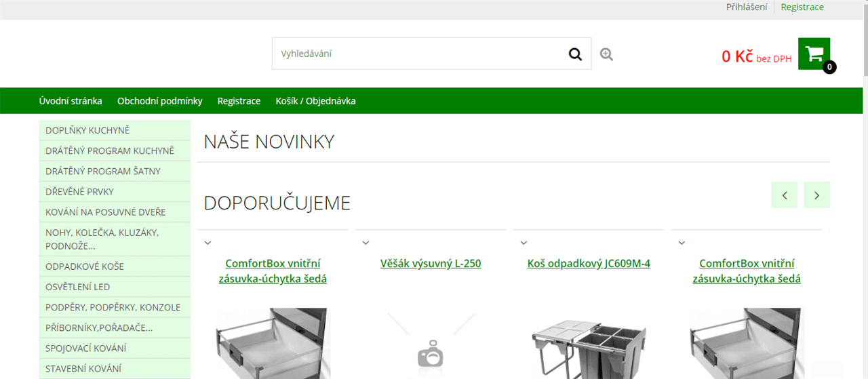Open Obchodní podmínky menu item
Viewport: 868px width, 379px height.
[160, 101]
